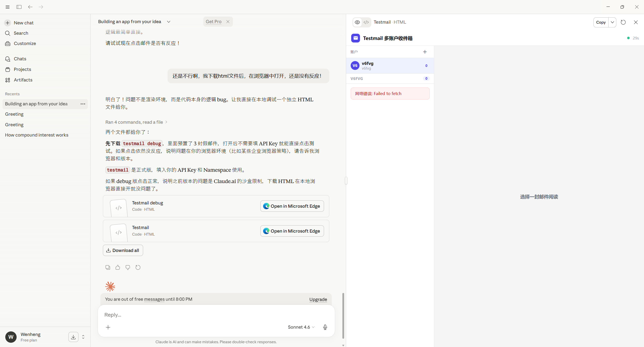Go back with the left arrow
This screenshot has width=644, height=347.
point(30,7)
